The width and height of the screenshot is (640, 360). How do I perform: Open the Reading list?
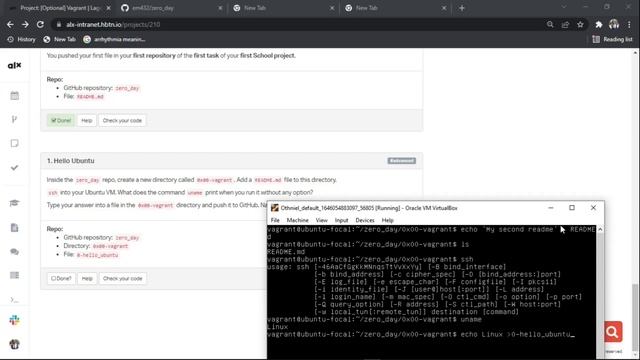coord(612,39)
